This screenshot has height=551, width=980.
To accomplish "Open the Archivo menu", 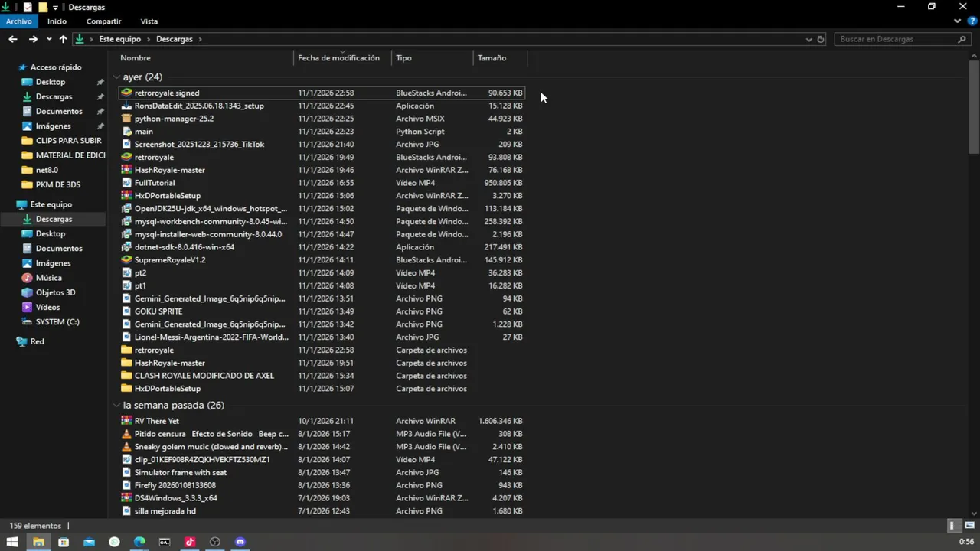I will [x=19, y=21].
